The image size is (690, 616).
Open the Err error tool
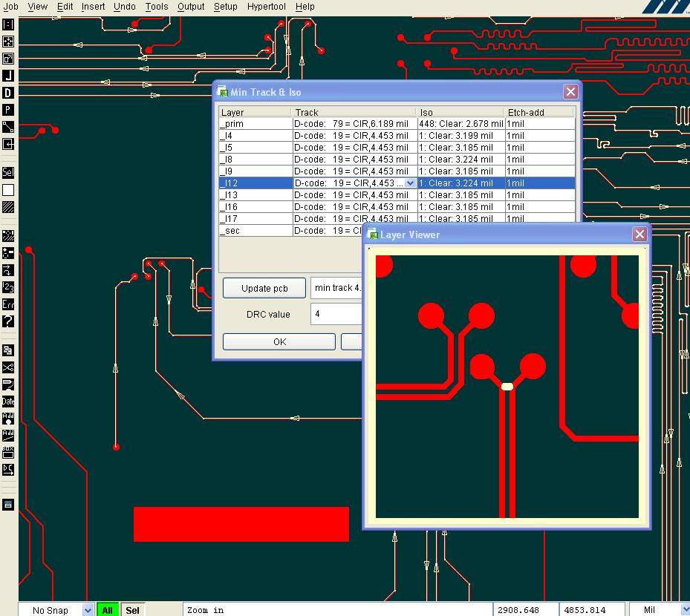tap(8, 304)
